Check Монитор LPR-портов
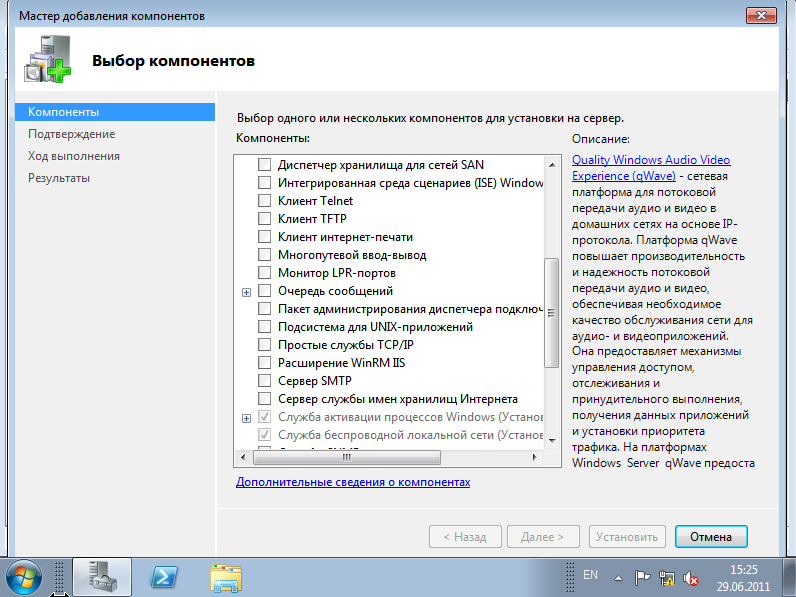The image size is (796, 597). (264, 273)
